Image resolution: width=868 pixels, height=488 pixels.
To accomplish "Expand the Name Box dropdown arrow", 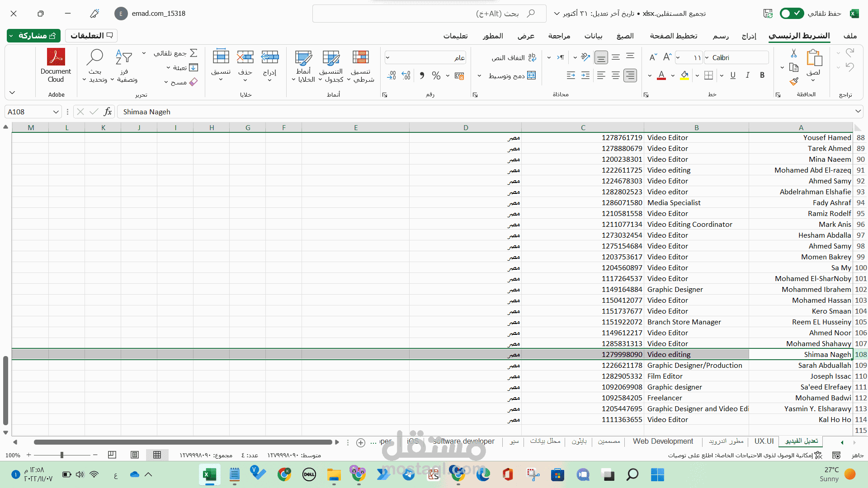I will [x=56, y=112].
